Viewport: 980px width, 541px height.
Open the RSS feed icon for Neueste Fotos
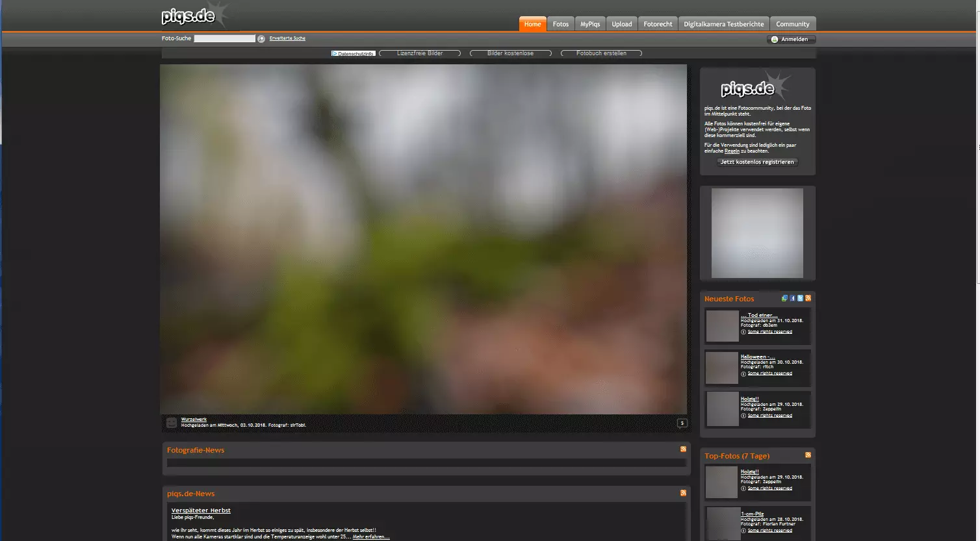(x=808, y=299)
